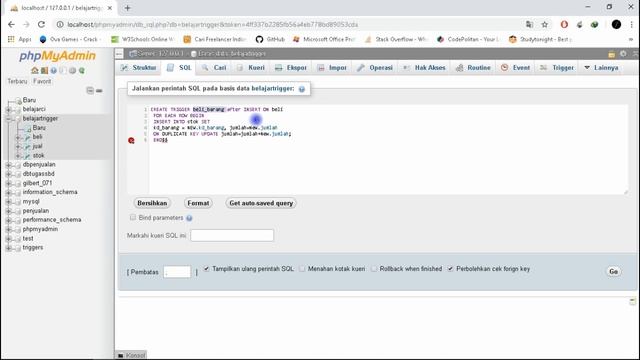This screenshot has width=640, height=360.
Task: Click the page settings gear icon top right
Action: click(x=623, y=53)
